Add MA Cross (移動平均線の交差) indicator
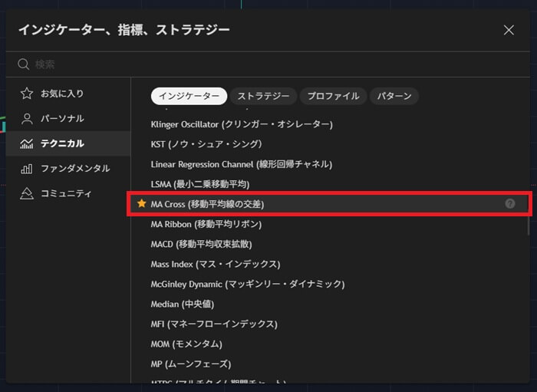The height and width of the screenshot is (392, 537). [x=329, y=204]
